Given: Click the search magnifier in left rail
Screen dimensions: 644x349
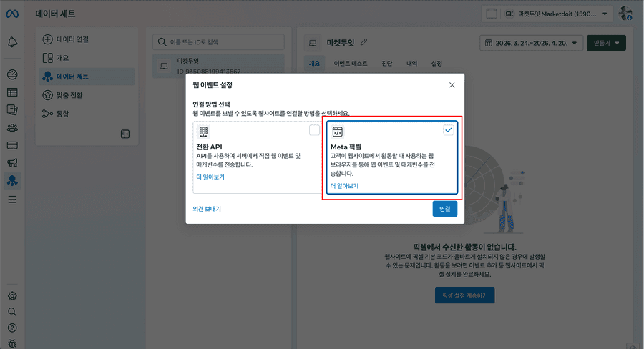Looking at the screenshot, I should point(12,312).
